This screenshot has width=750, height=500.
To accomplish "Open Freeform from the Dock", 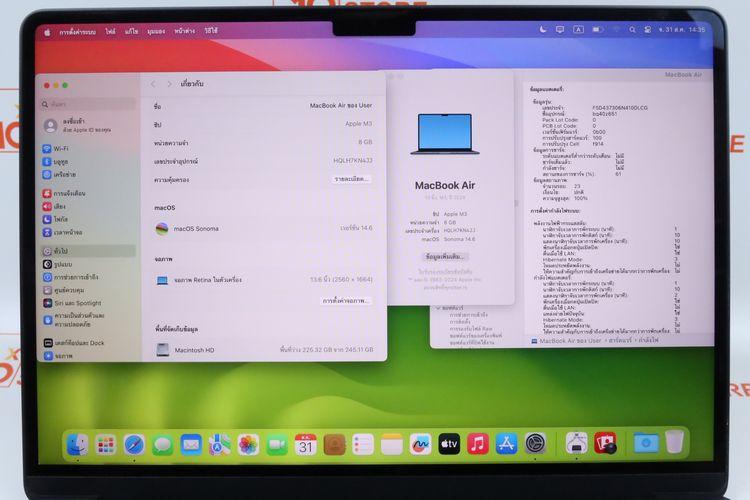I will pos(420,444).
